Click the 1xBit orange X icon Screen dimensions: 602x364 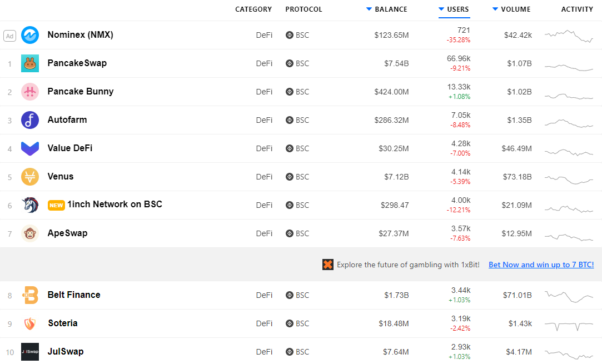[x=328, y=265]
